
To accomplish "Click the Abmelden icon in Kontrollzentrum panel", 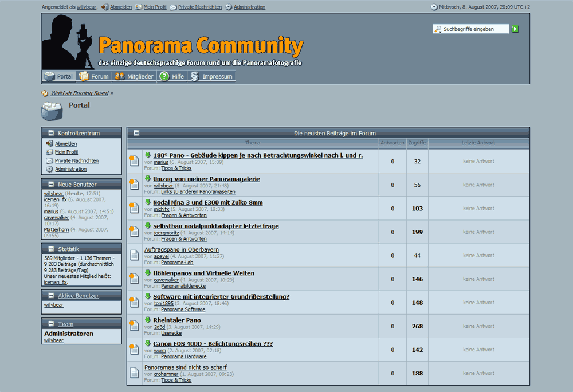I will [x=50, y=144].
